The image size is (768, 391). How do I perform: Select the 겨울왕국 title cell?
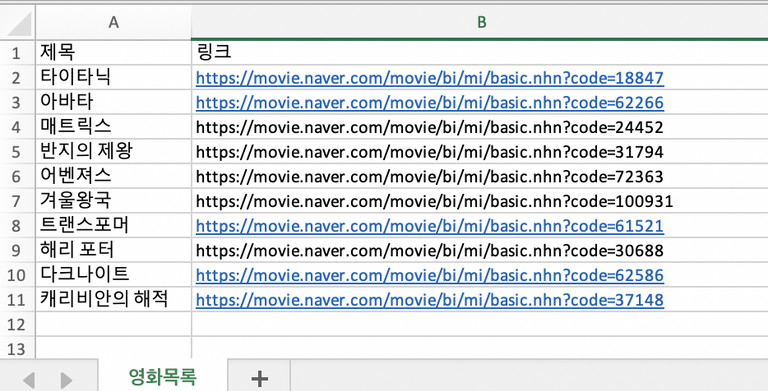tap(113, 201)
